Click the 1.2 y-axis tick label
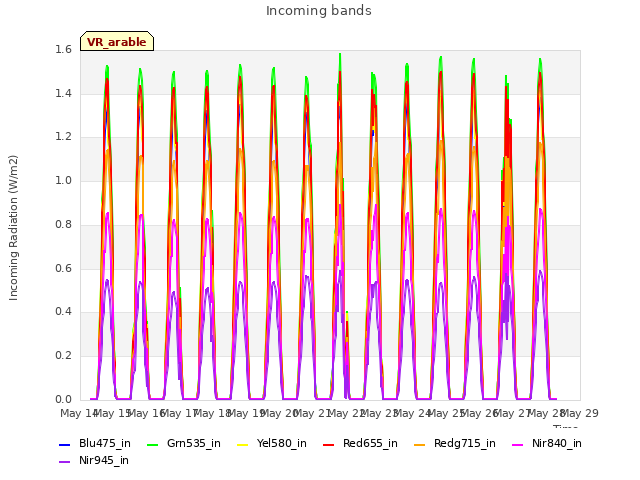The height and width of the screenshot is (480, 640). pyautogui.click(x=63, y=137)
